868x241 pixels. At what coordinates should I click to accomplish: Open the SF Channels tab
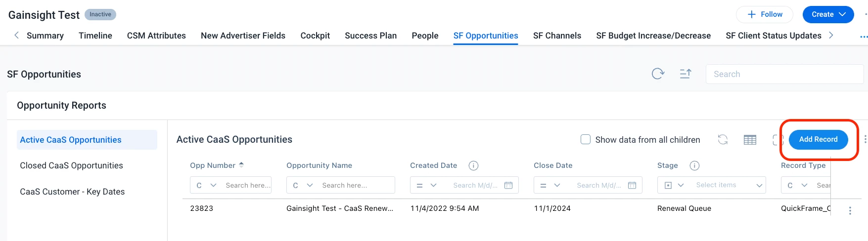(557, 36)
